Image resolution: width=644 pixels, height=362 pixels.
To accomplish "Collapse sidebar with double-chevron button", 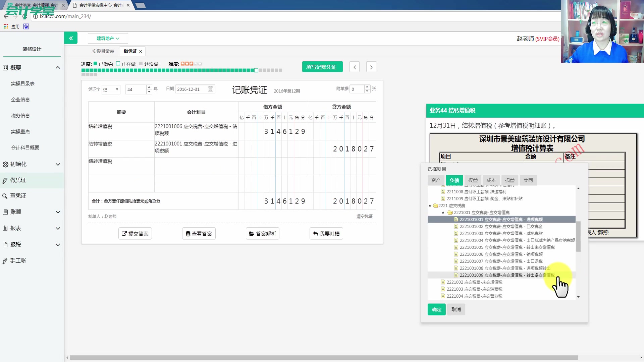I will (71, 38).
